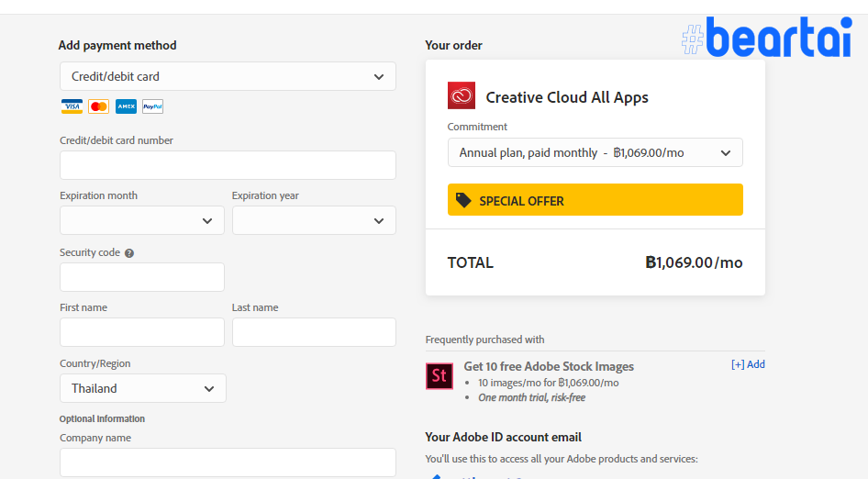The height and width of the screenshot is (479, 868).
Task: Click the Mastercard icon
Action: click(x=98, y=106)
